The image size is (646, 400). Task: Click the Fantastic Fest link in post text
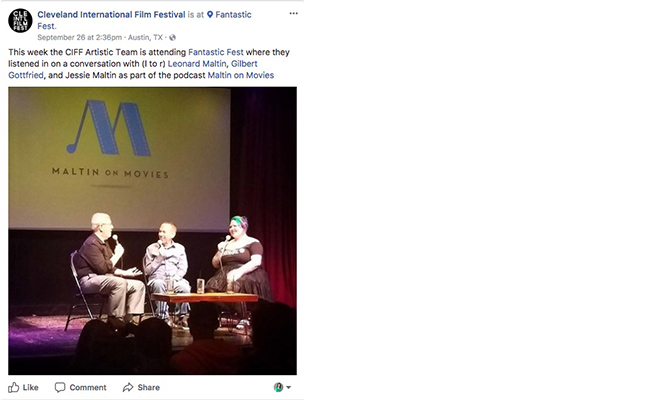pos(216,52)
